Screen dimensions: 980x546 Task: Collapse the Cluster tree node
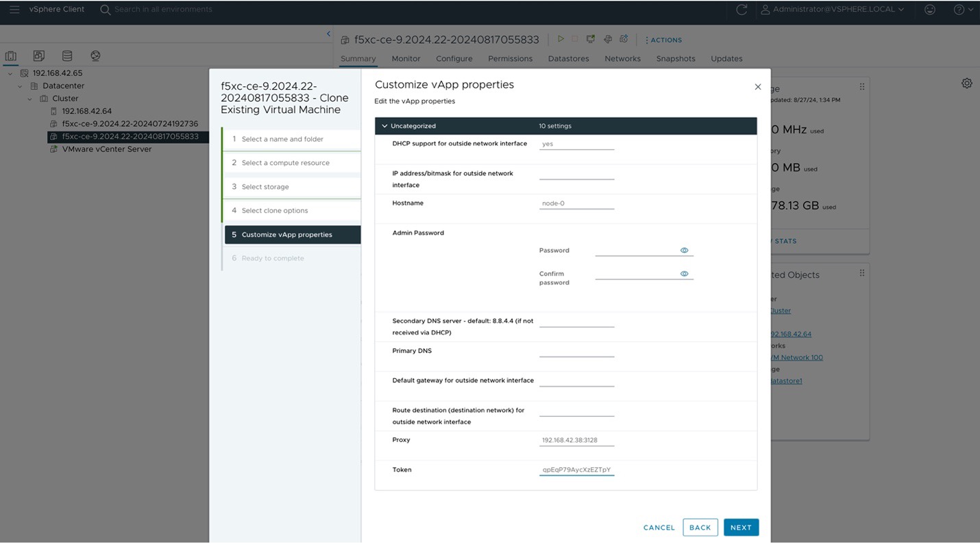pos(29,99)
